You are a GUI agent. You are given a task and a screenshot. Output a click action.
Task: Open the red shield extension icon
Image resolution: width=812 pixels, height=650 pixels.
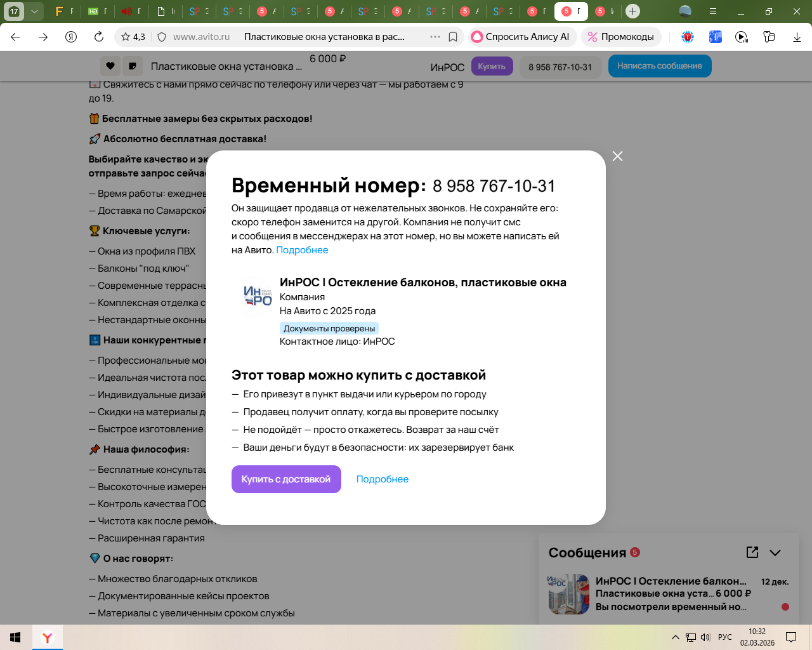(x=688, y=37)
